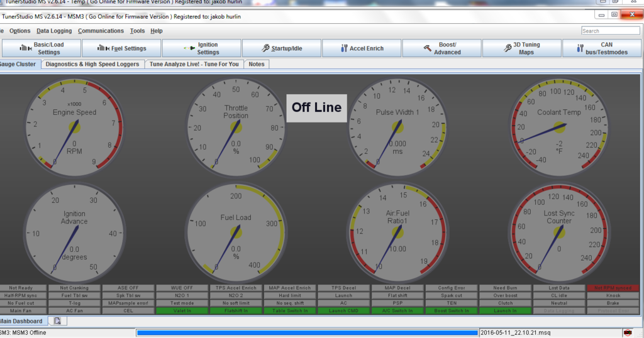Viewport: 644px width, 338px height.
Task: Click the Hard limit indicator
Action: pyautogui.click(x=290, y=295)
